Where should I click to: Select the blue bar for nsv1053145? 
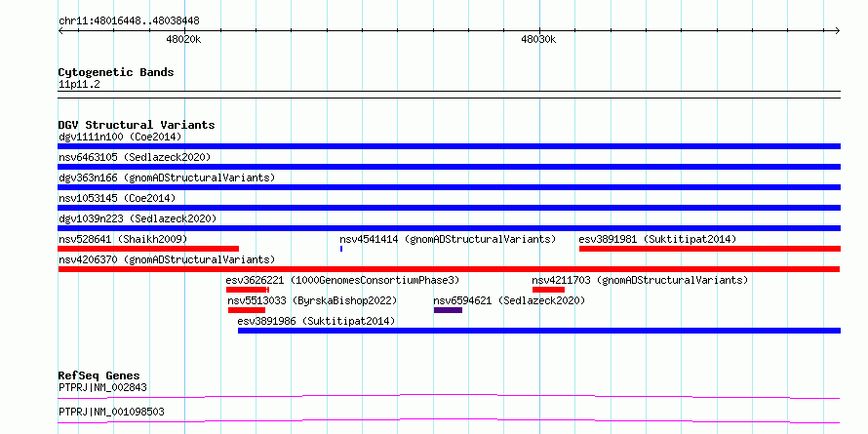pos(449,208)
